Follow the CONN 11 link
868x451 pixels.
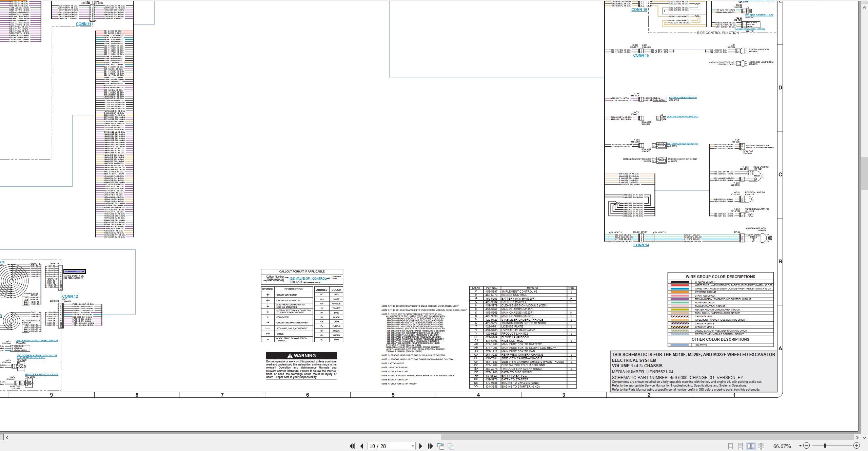[x=83, y=24]
